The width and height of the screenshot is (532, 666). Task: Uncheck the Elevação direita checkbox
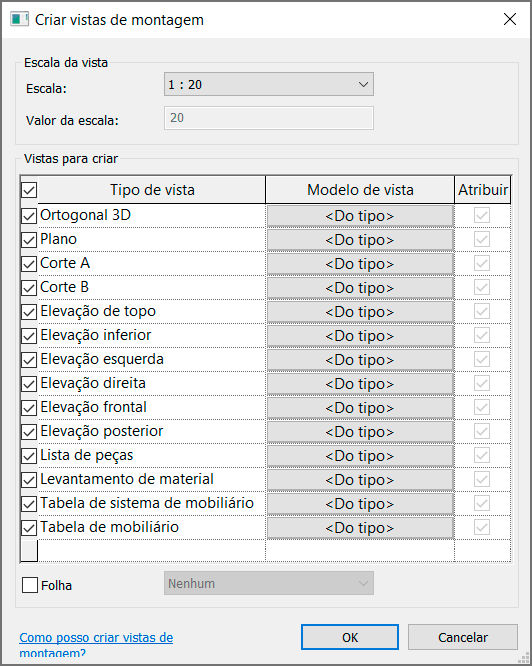[x=29, y=384]
